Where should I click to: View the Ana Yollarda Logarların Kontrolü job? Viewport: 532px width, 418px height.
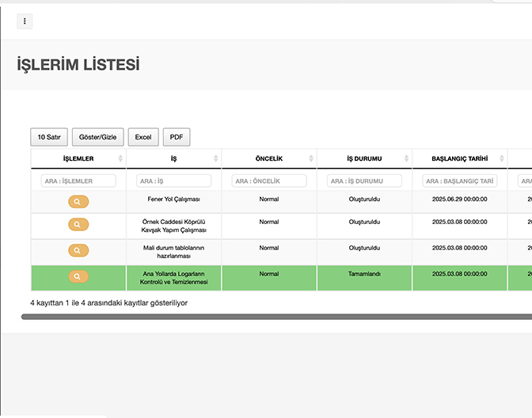(x=78, y=277)
